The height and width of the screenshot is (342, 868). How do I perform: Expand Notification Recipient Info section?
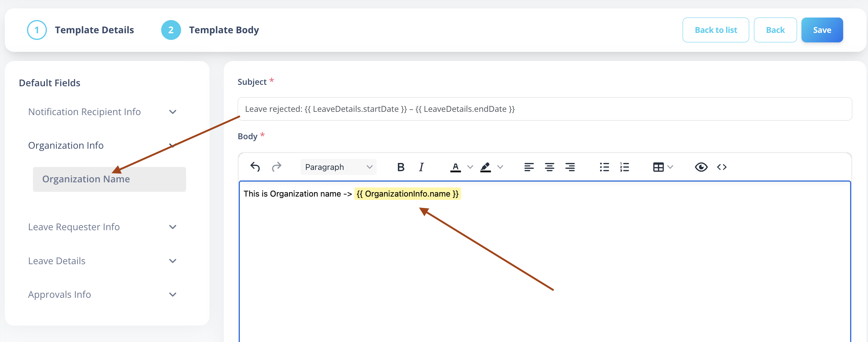coord(102,112)
